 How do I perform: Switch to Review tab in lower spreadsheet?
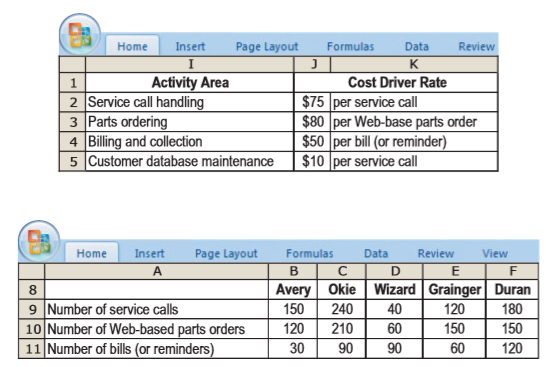[x=436, y=253]
